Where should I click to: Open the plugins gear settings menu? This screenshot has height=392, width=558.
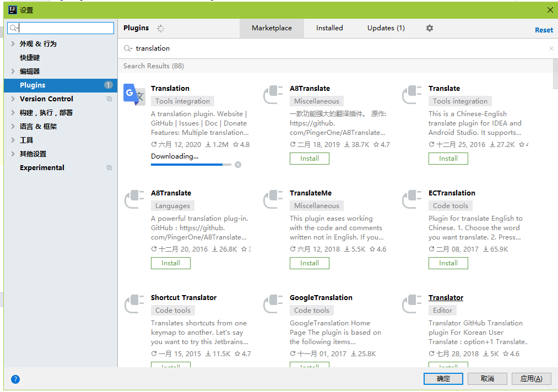pyautogui.click(x=430, y=28)
